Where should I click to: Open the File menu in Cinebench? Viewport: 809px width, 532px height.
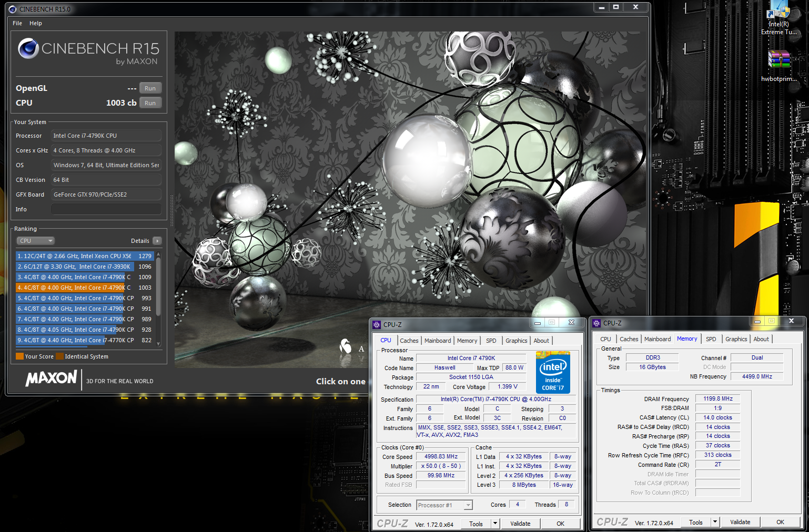coord(17,23)
